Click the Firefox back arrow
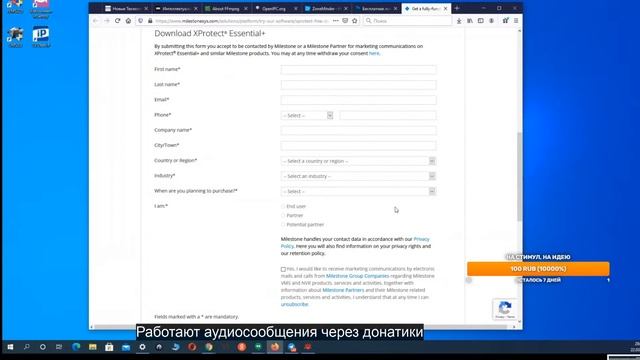The width and height of the screenshot is (640, 360). [96, 20]
